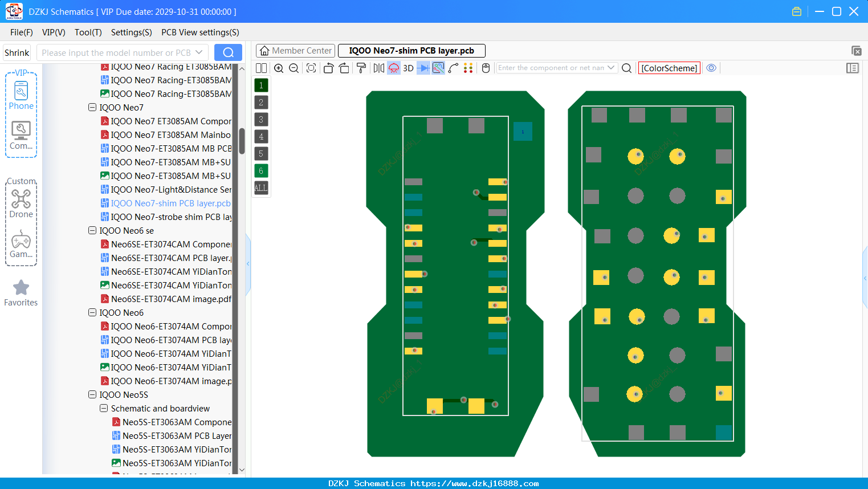The height and width of the screenshot is (489, 868).
Task: Rotate the board clockwise
Action: point(344,68)
